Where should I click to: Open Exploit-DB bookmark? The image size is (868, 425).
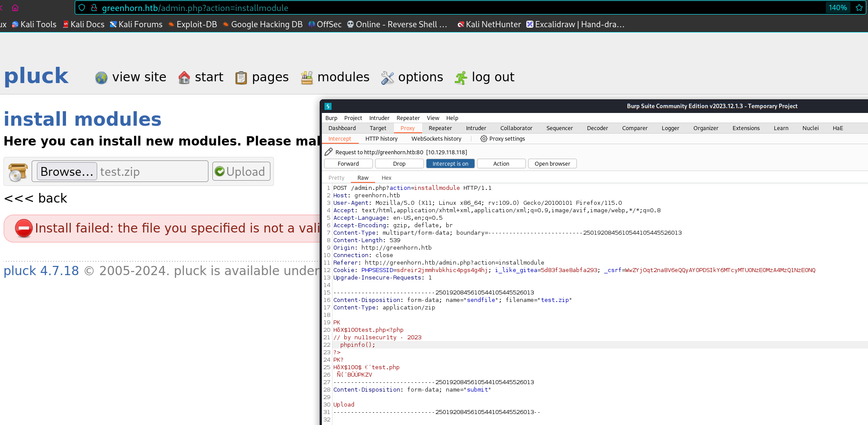coord(193,25)
